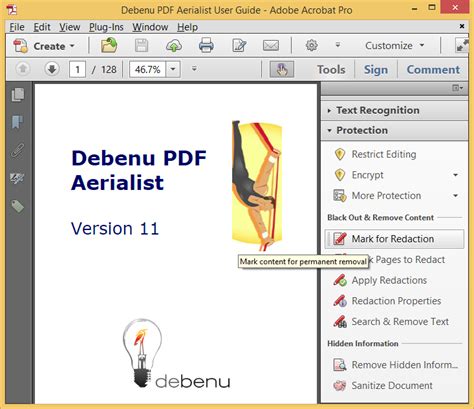Click the read mode expand arrows icon
Viewport: 474px width, 409px height.
[x=462, y=46]
